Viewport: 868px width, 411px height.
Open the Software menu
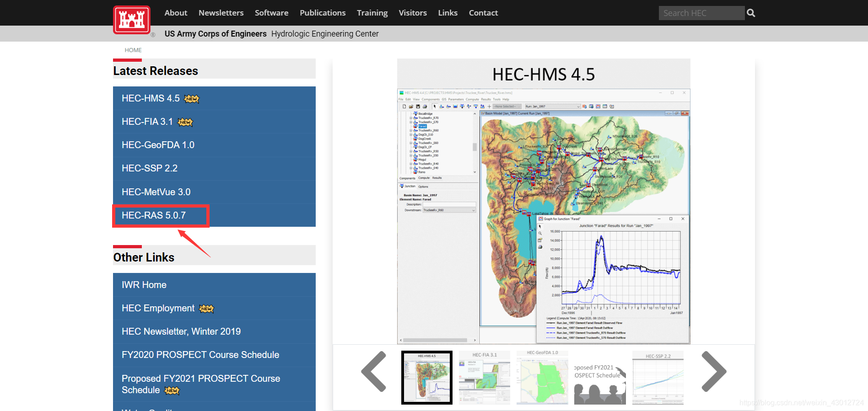(x=271, y=13)
